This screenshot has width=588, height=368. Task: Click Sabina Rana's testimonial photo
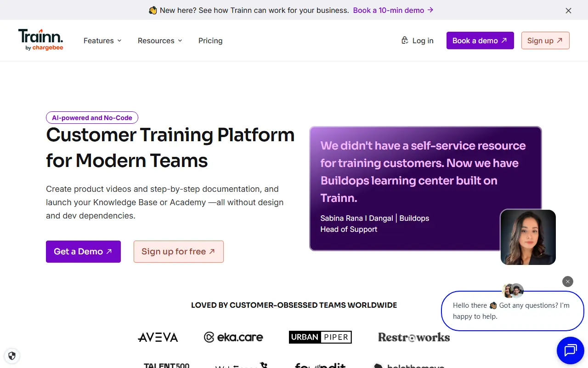[x=528, y=237]
